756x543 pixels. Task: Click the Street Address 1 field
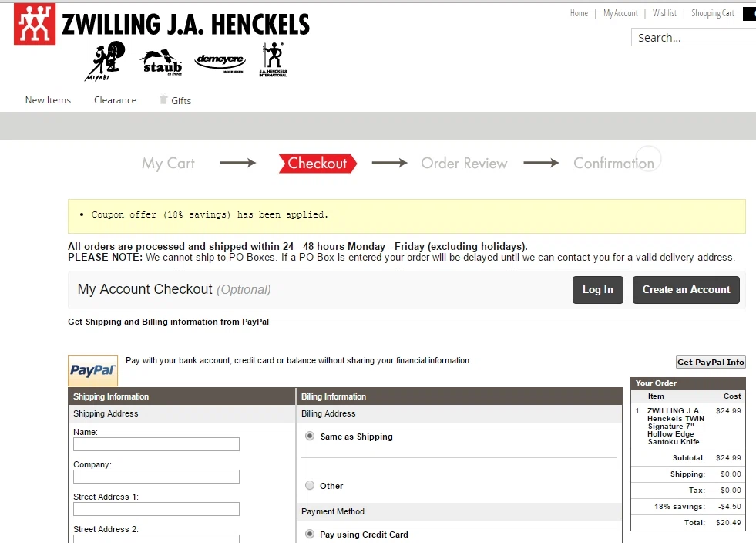click(x=156, y=509)
